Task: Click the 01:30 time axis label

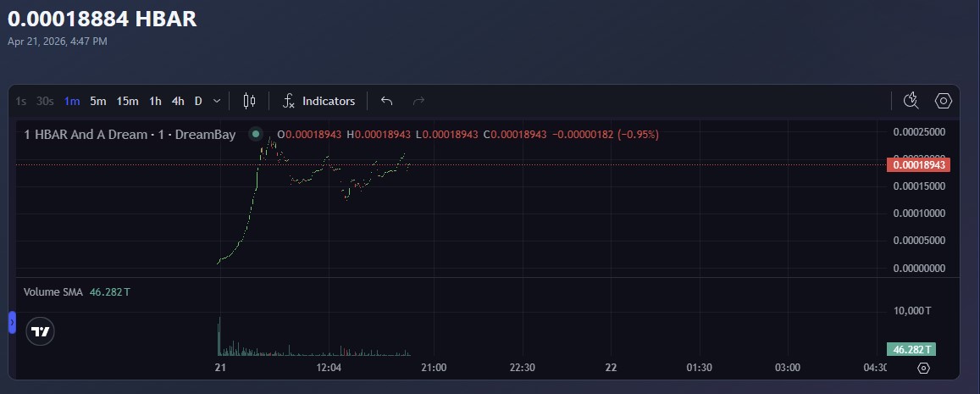Action: [x=699, y=368]
